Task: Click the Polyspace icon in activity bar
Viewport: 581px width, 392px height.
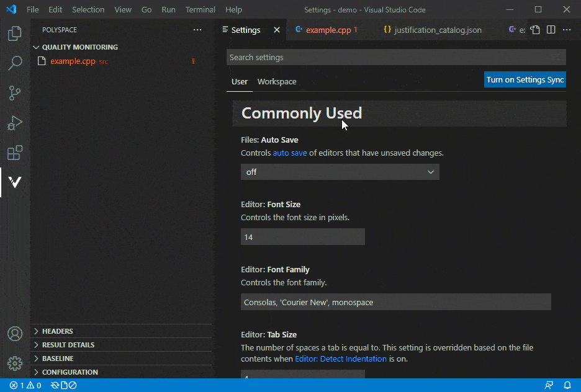Action: (x=15, y=182)
